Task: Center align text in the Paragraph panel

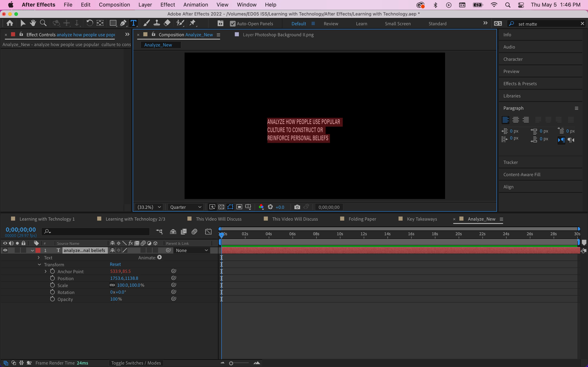Action: click(x=516, y=120)
